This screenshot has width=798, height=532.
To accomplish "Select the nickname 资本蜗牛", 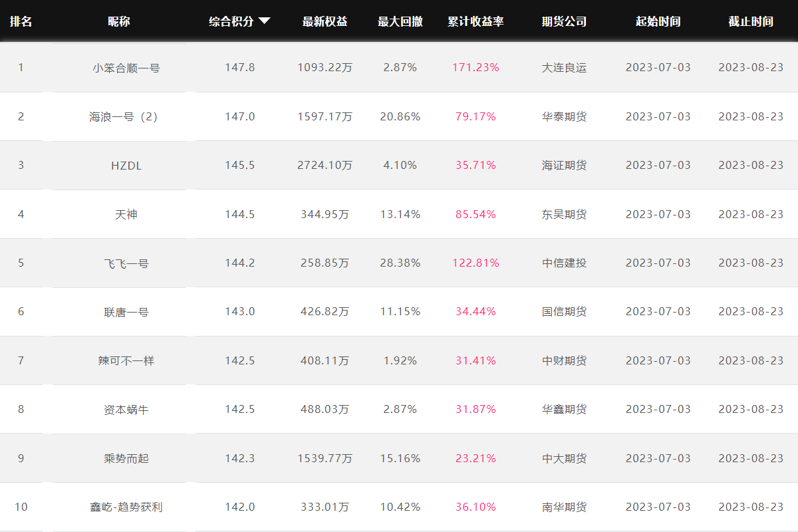I will [126, 410].
